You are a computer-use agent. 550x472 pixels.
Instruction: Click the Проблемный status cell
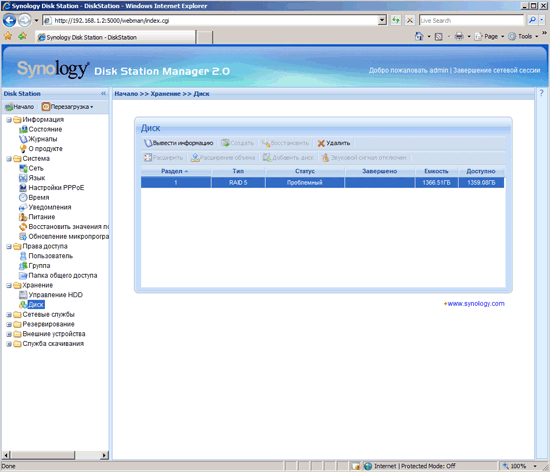304,183
